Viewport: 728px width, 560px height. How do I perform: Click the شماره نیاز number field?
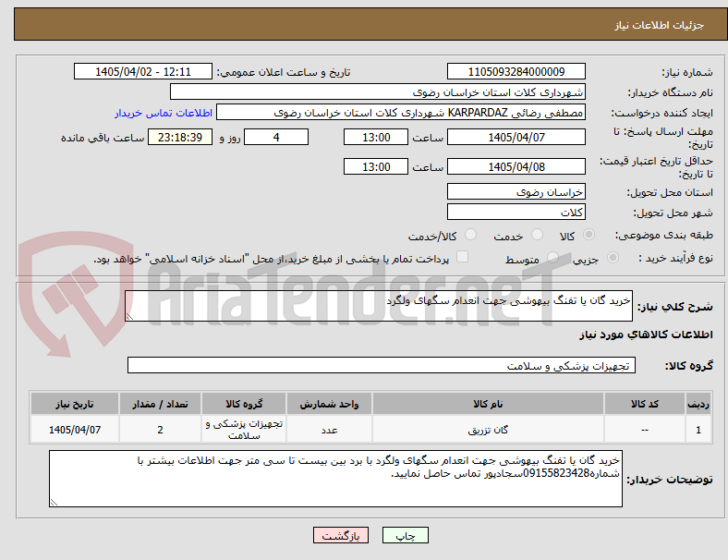pos(516,71)
